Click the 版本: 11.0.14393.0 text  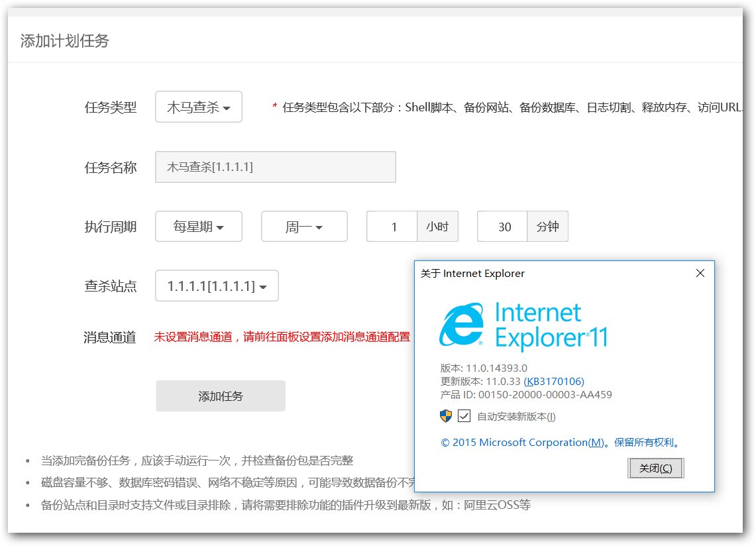pos(484,368)
